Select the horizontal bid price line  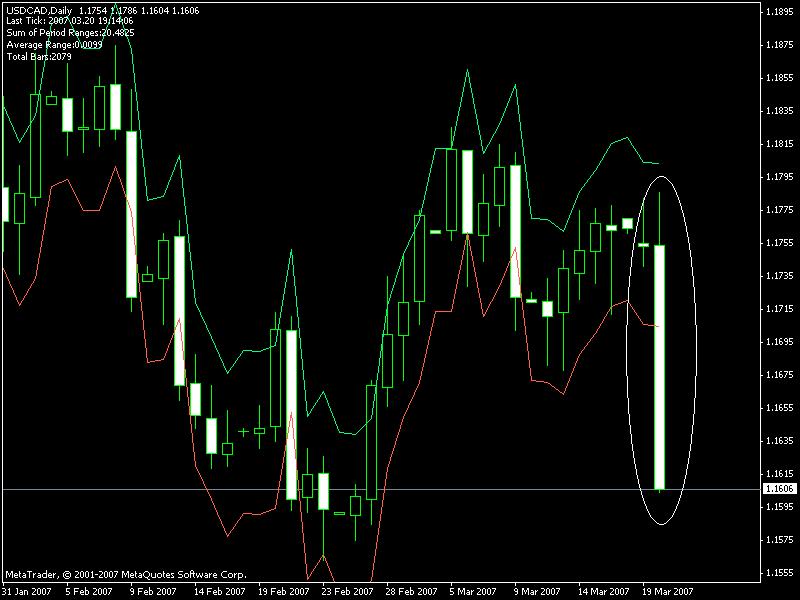[400, 489]
